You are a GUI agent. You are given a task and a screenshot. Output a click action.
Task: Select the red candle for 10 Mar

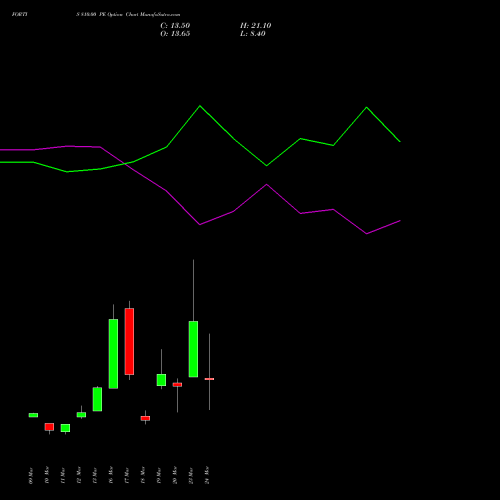click(49, 427)
